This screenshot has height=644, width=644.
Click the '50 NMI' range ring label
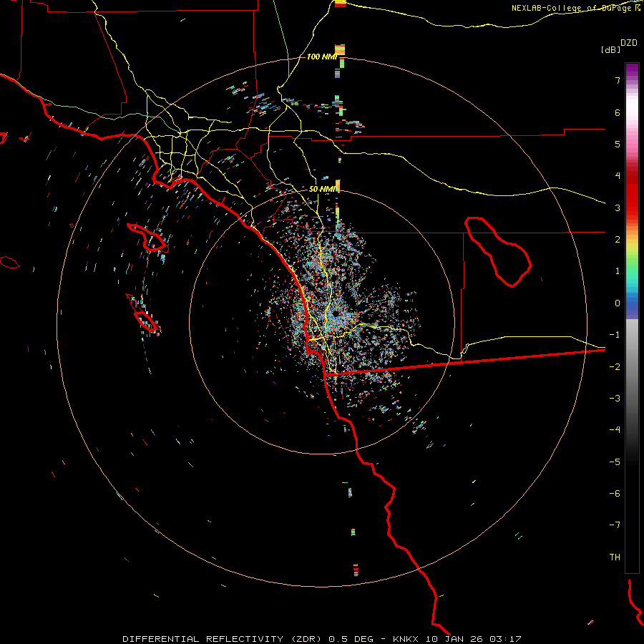click(x=323, y=190)
